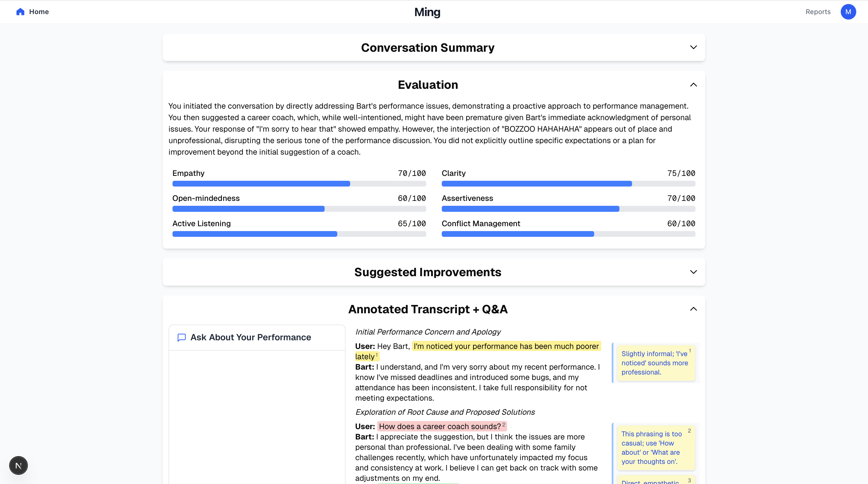The width and height of the screenshot is (868, 484).
Task: Select Home in the navigation bar
Action: (39, 11)
